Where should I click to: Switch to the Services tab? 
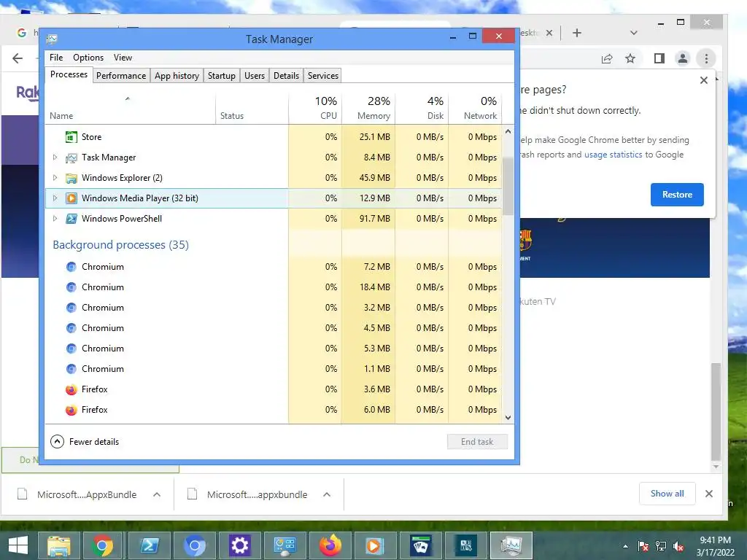(323, 76)
